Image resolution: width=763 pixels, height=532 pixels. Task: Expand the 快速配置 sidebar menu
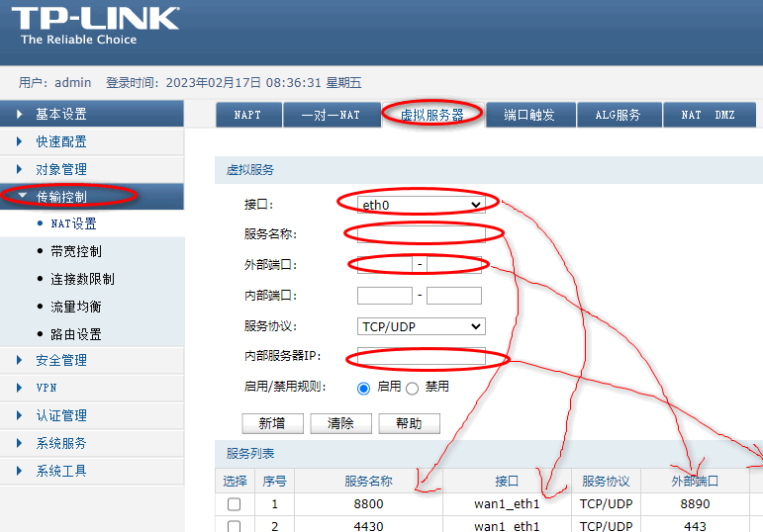[61, 142]
